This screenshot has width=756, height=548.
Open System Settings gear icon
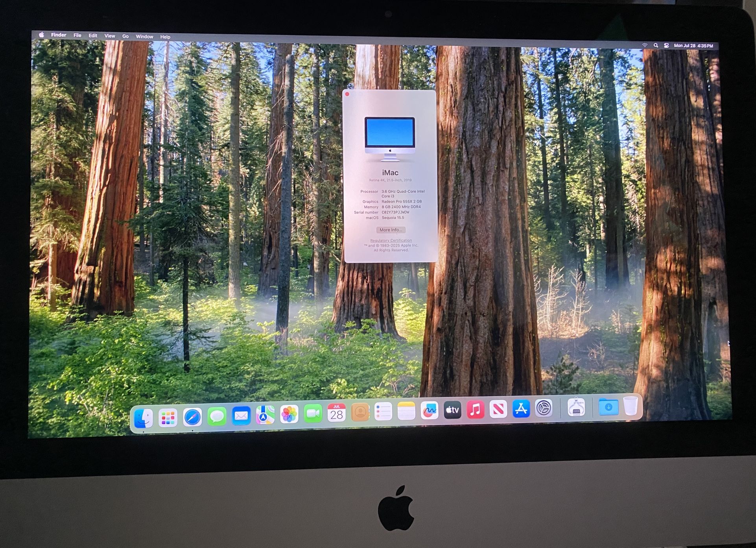pos(544,408)
